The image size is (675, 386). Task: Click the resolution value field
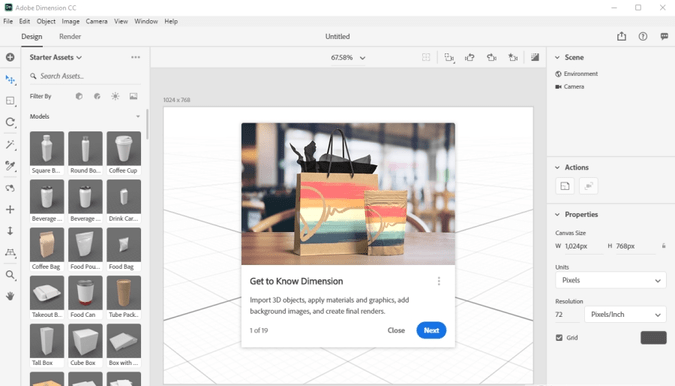[567, 315]
